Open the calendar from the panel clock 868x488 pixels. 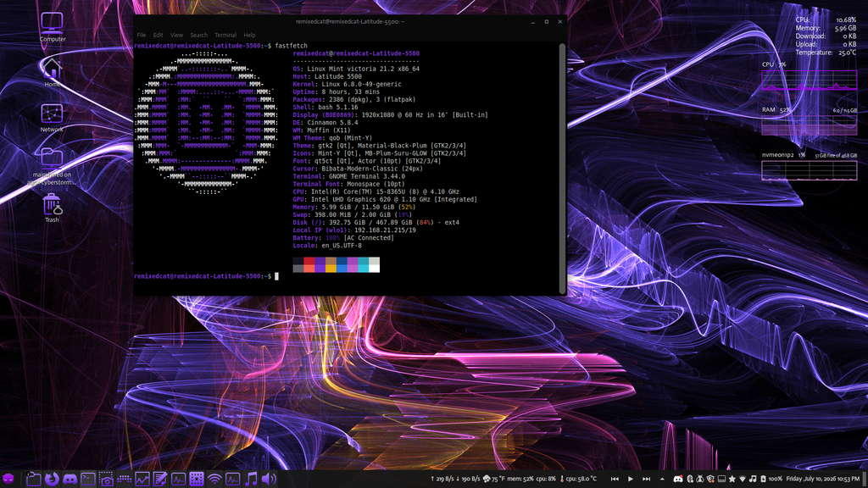click(x=822, y=479)
